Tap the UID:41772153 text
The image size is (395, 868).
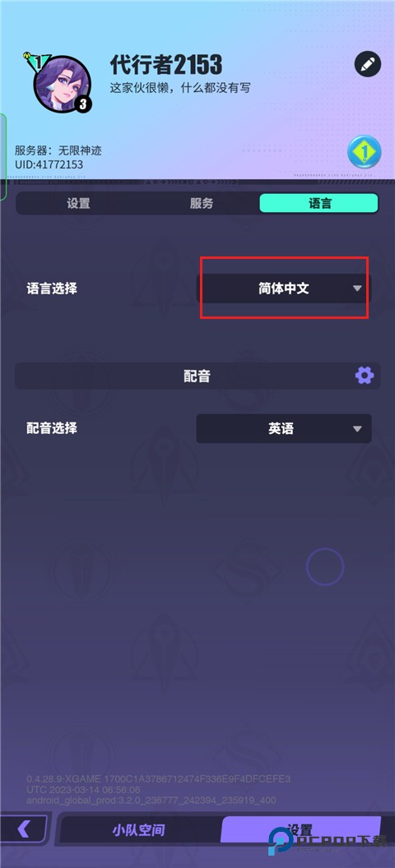[x=49, y=164]
